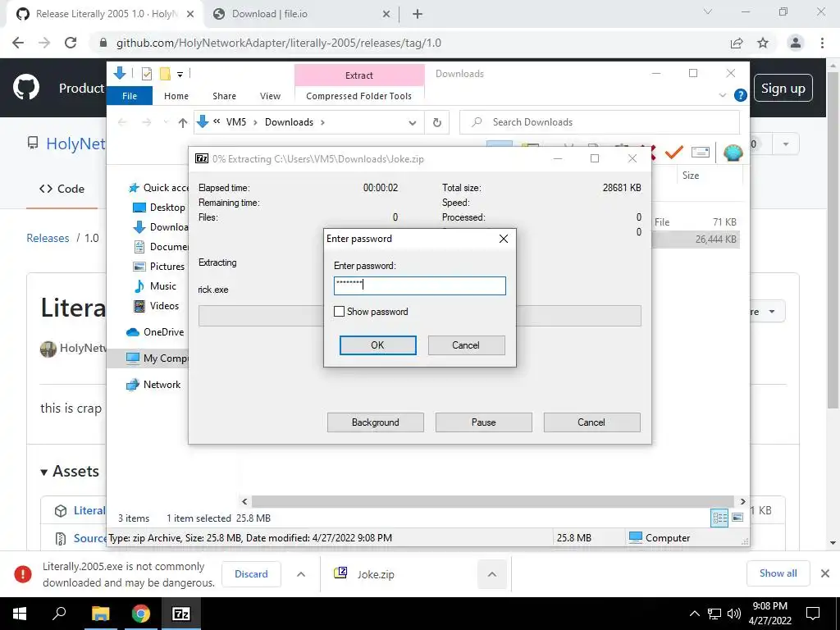Open Chrome profile avatar menu
The width and height of the screenshot is (840, 630).
796,43
